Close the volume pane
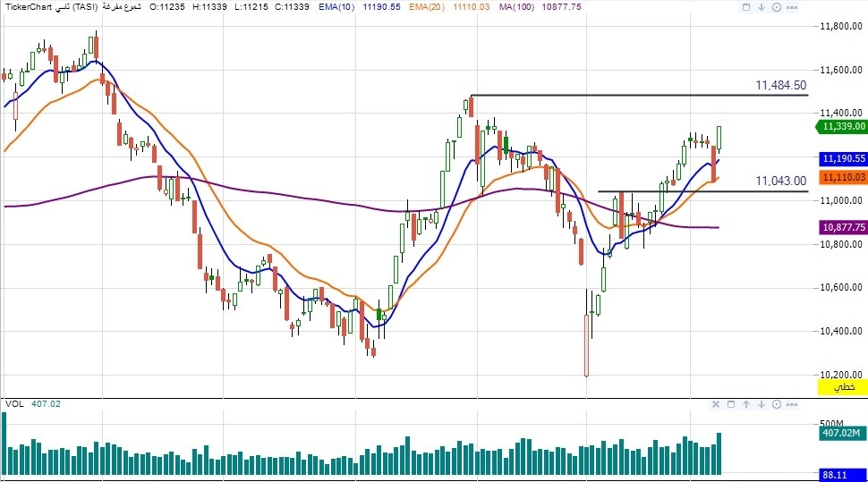The width and height of the screenshot is (868, 482). pyautogui.click(x=716, y=404)
